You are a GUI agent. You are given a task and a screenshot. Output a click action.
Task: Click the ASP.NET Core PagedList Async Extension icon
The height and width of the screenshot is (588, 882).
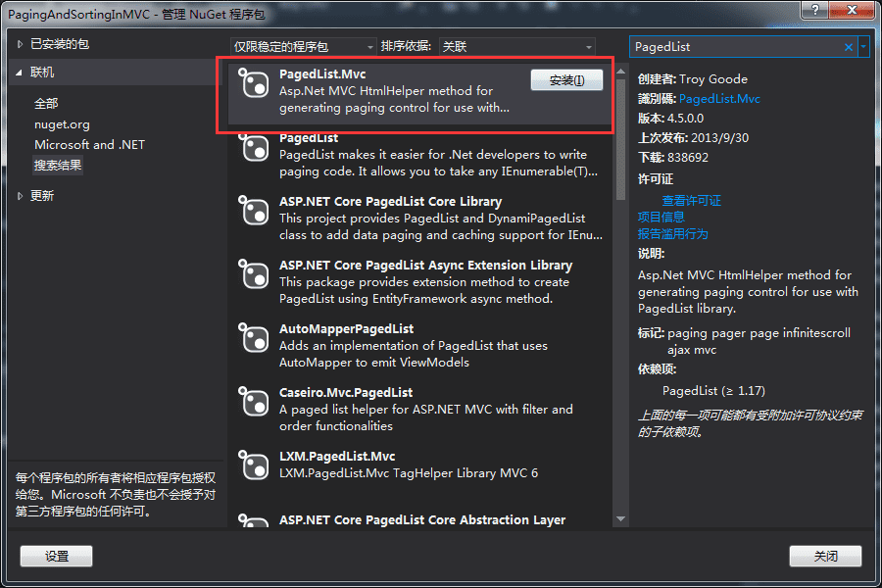[254, 275]
